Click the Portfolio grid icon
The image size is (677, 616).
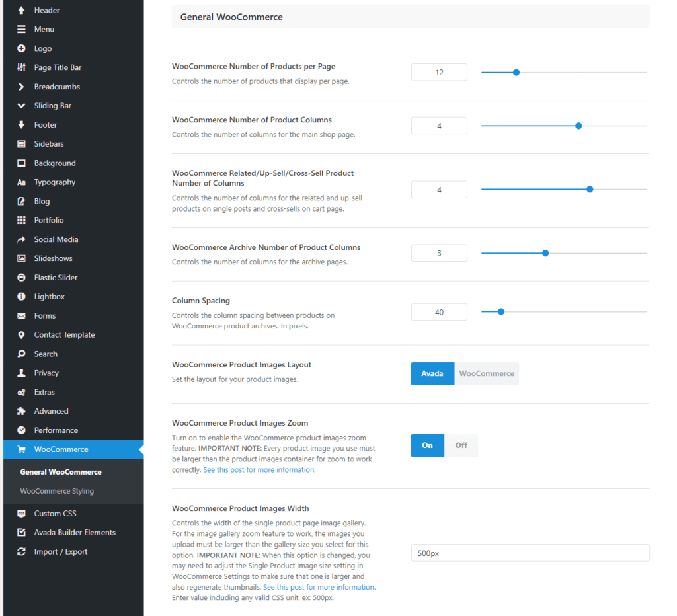(21, 220)
